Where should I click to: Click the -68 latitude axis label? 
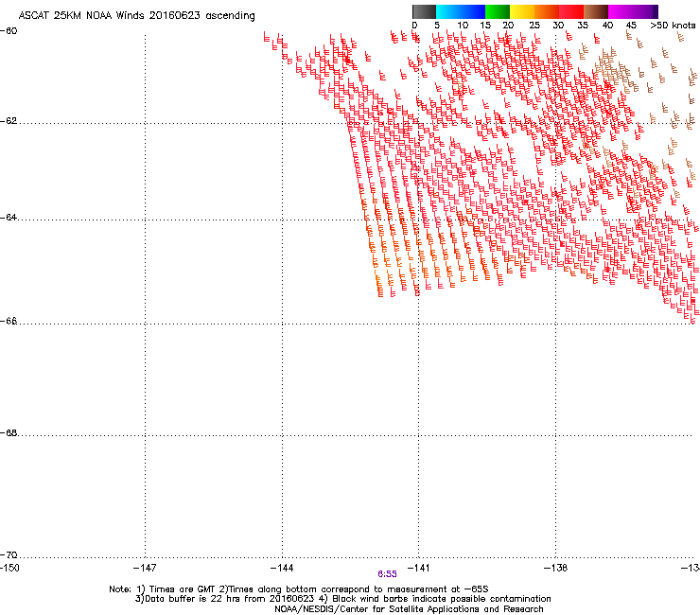[9, 433]
